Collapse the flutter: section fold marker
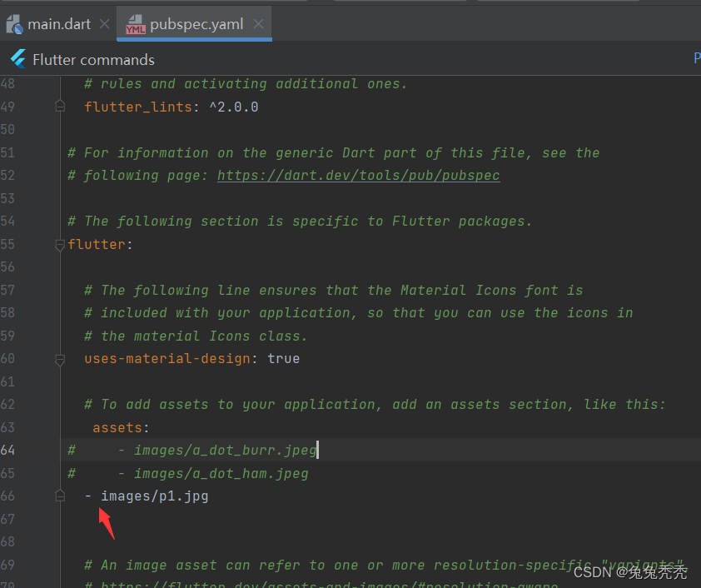The height and width of the screenshot is (588, 701). pyautogui.click(x=60, y=245)
